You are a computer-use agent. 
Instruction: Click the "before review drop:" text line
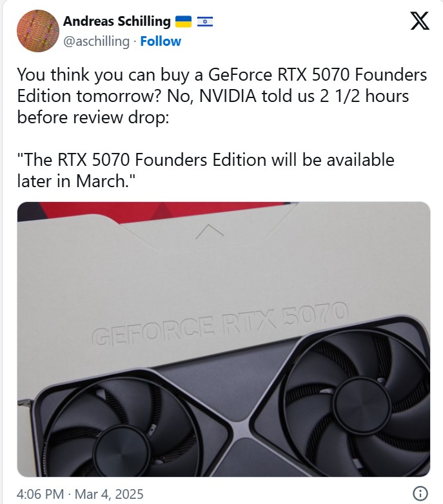pos(93,117)
